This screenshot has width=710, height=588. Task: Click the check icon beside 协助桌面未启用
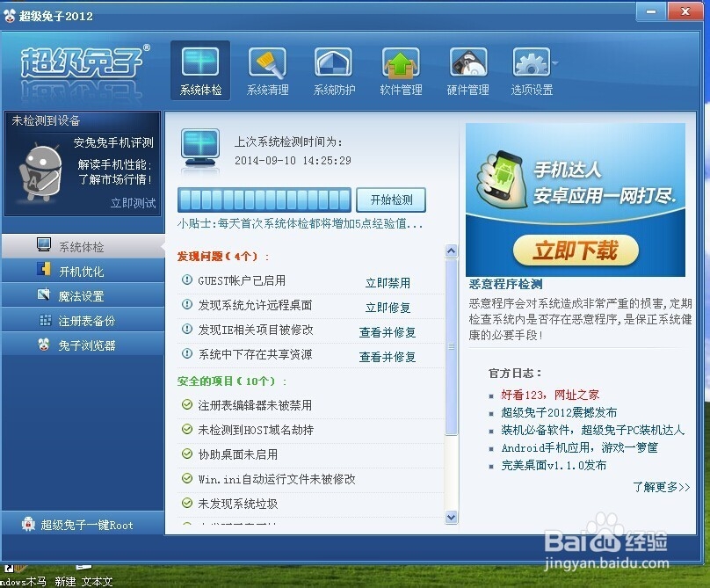coord(186,454)
